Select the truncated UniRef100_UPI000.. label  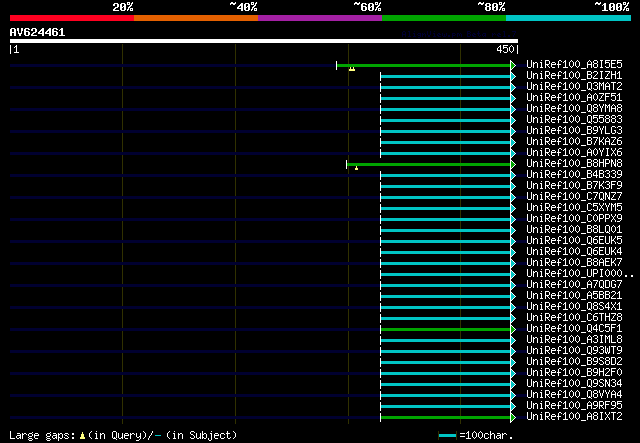click(580, 274)
